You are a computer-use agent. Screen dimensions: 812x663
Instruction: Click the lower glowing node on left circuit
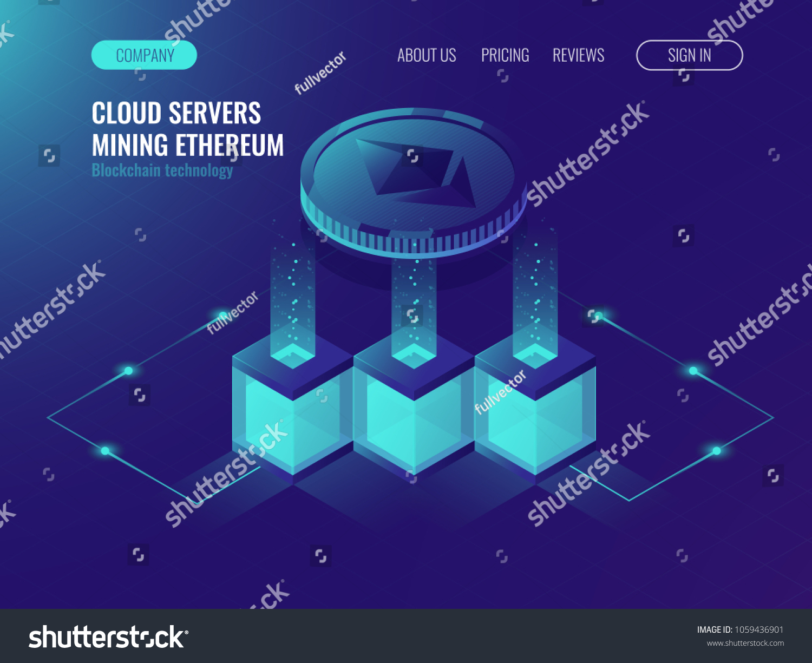tap(105, 451)
